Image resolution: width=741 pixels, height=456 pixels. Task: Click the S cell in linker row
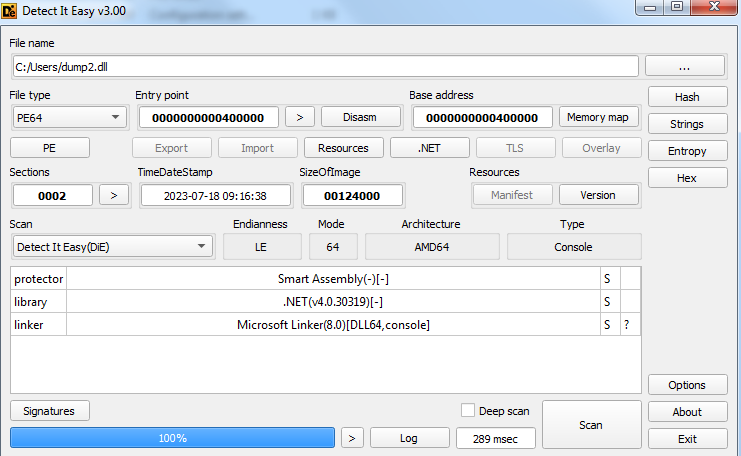pyautogui.click(x=610, y=325)
